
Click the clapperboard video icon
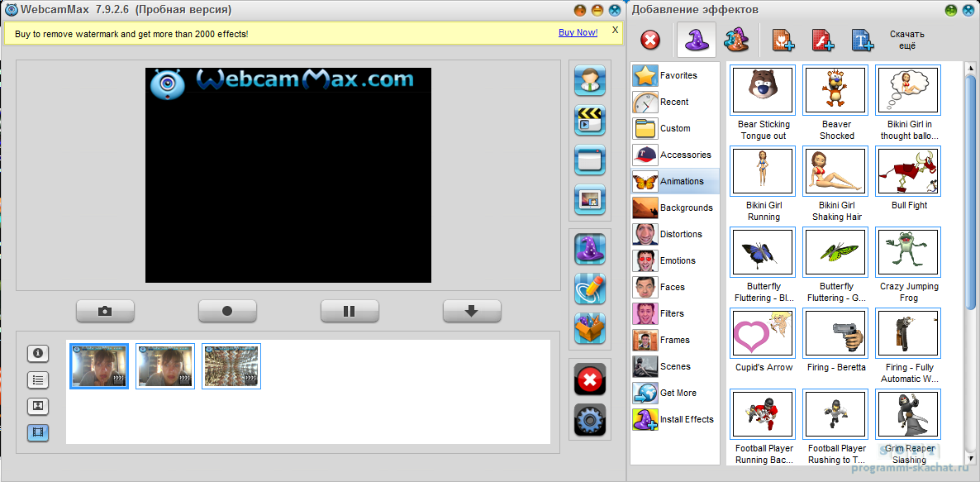point(589,120)
